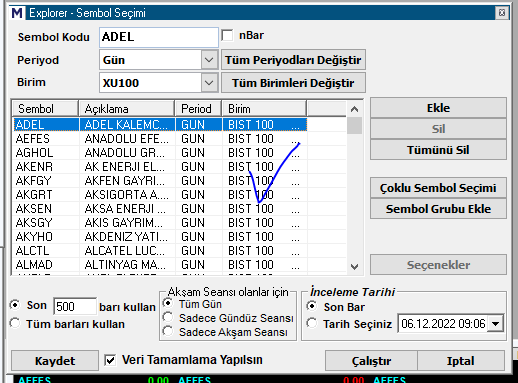Click Sembol Grubu Ekle button
Image resolution: width=518 pixels, height=383 pixels.
(438, 209)
